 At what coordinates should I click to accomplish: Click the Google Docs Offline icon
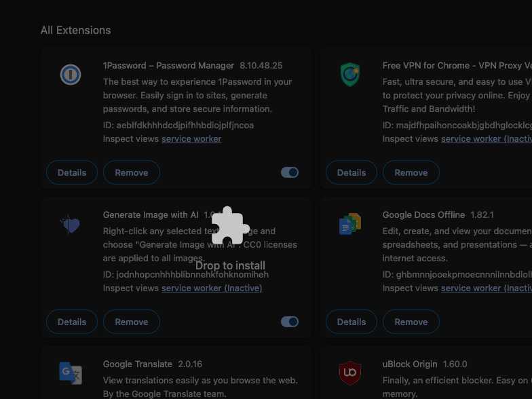pyautogui.click(x=350, y=224)
